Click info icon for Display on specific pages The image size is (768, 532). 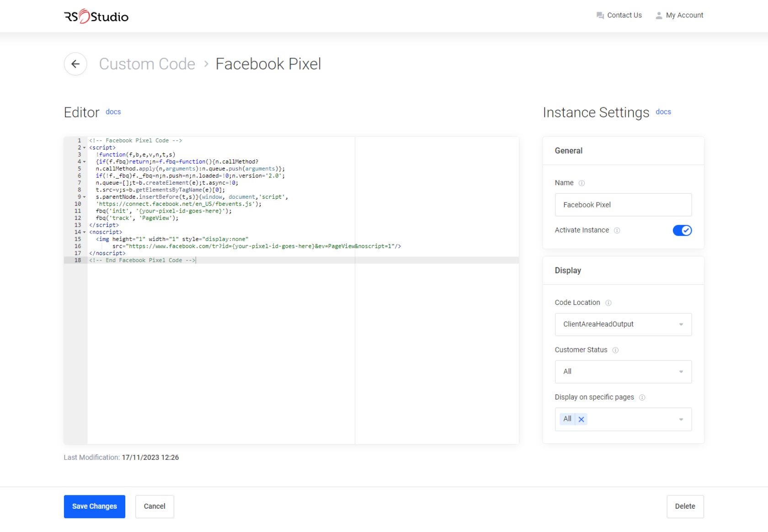[642, 398]
